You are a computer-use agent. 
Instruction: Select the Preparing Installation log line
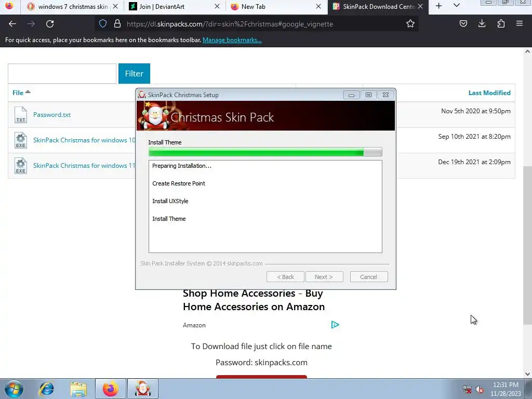tap(182, 166)
